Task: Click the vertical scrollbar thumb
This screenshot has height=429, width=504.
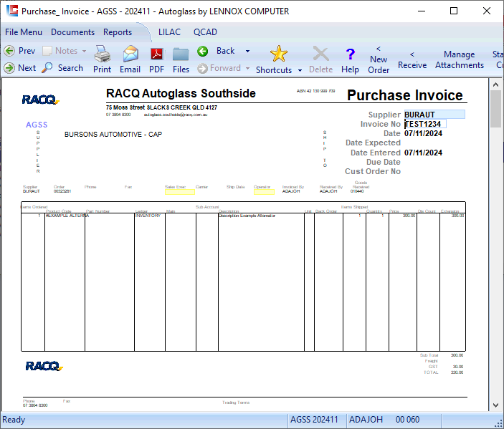Action: (x=495, y=109)
